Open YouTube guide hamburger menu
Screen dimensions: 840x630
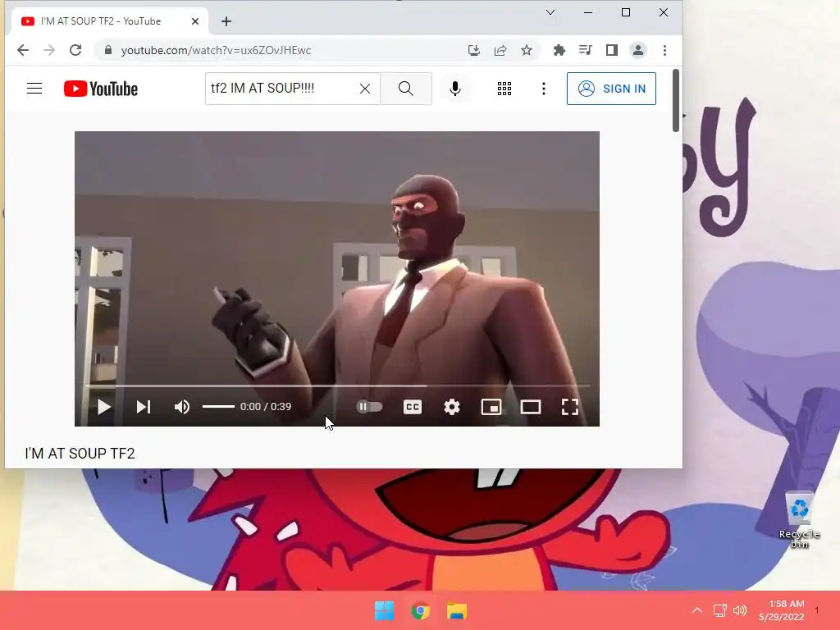(34, 89)
